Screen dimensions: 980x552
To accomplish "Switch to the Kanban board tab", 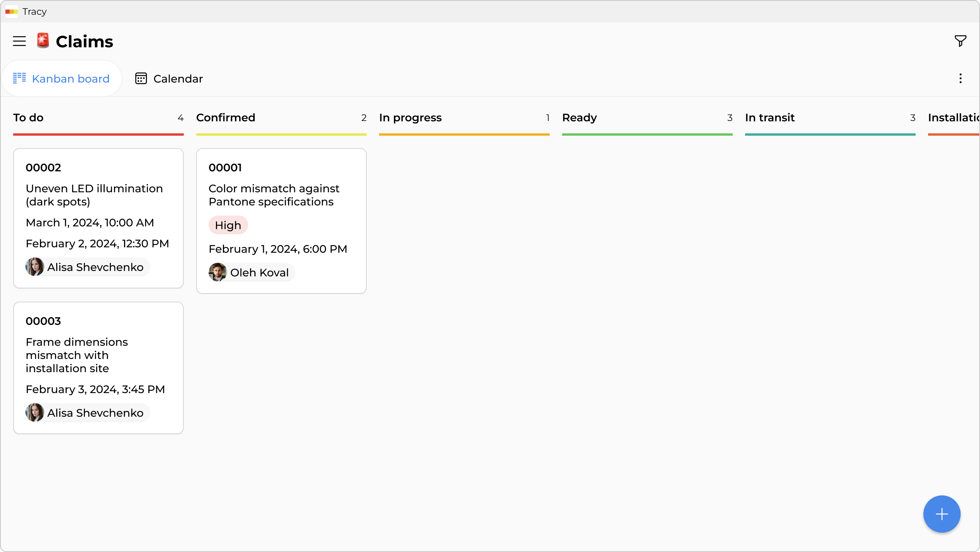I will coord(62,78).
